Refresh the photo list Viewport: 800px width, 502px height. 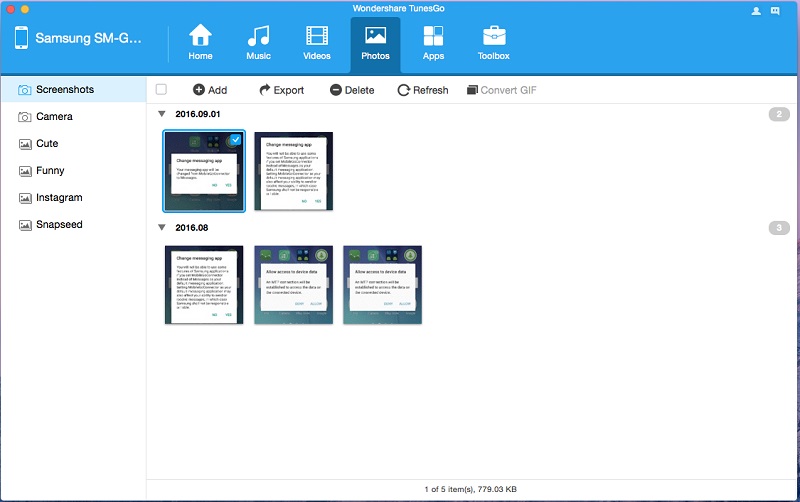click(423, 90)
